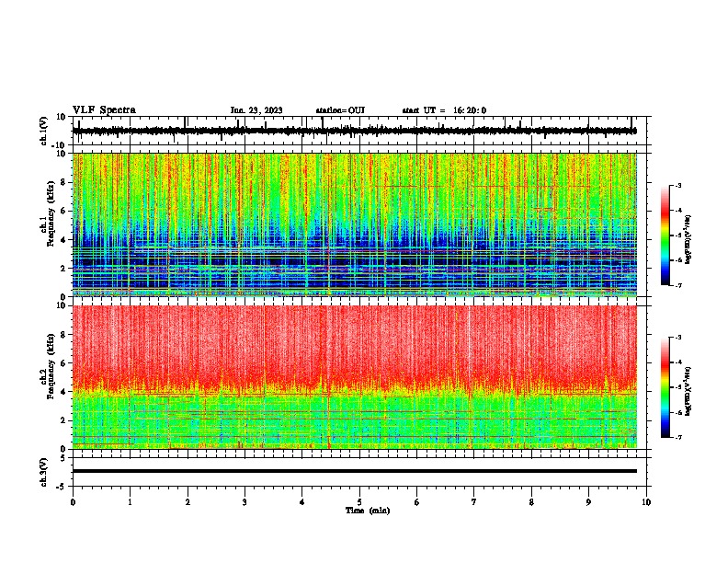Click the "4" kHz tick on ch.1 spectrogram axis

[x=63, y=240]
